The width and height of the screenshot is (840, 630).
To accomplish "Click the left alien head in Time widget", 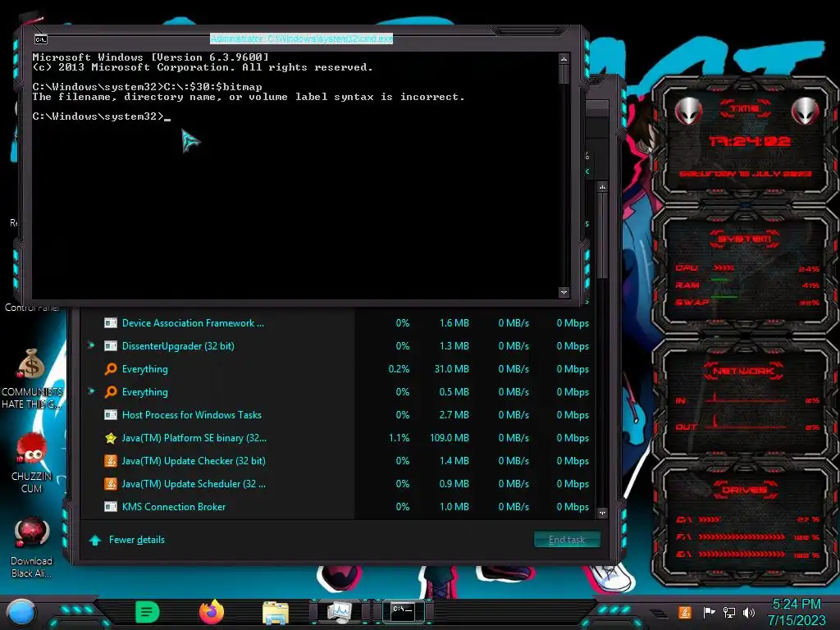I will tap(688, 111).
